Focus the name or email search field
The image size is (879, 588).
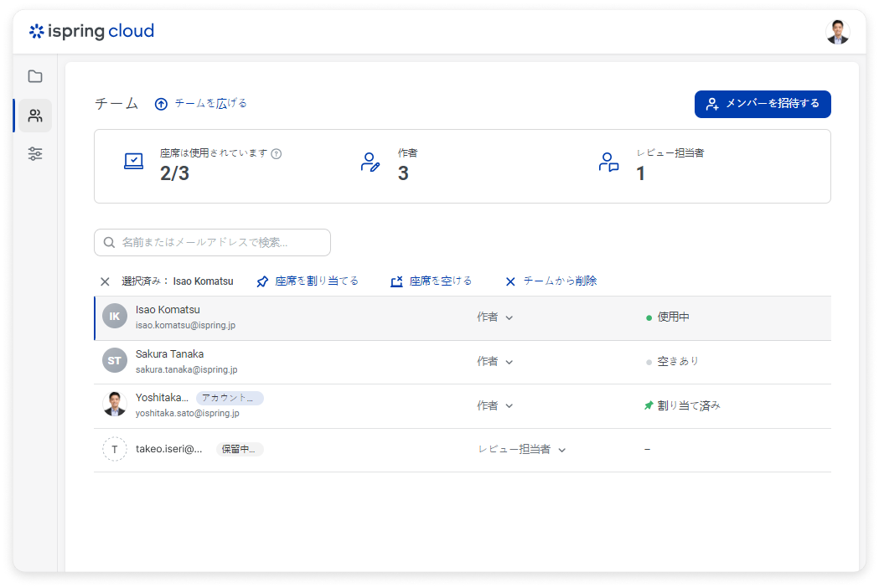tap(213, 242)
